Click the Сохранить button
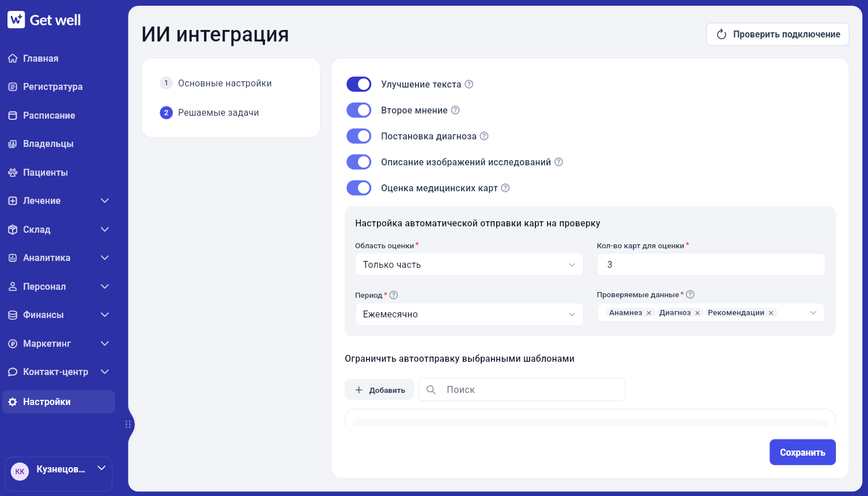Screen dimensions: 868x496 802,453
